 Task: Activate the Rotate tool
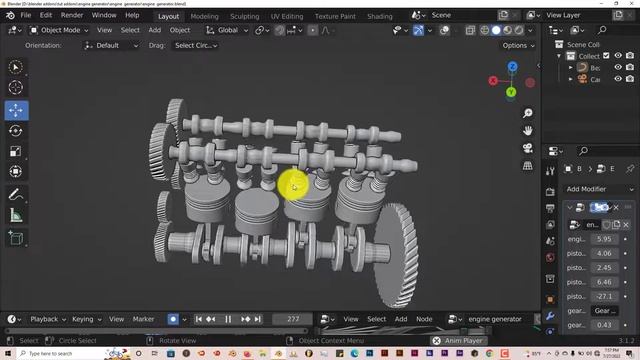[x=16, y=131]
